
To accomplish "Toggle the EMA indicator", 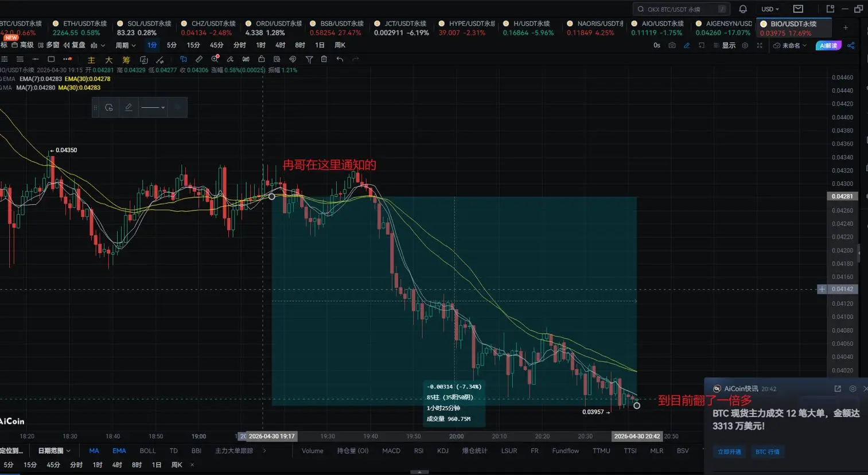I will (x=119, y=451).
